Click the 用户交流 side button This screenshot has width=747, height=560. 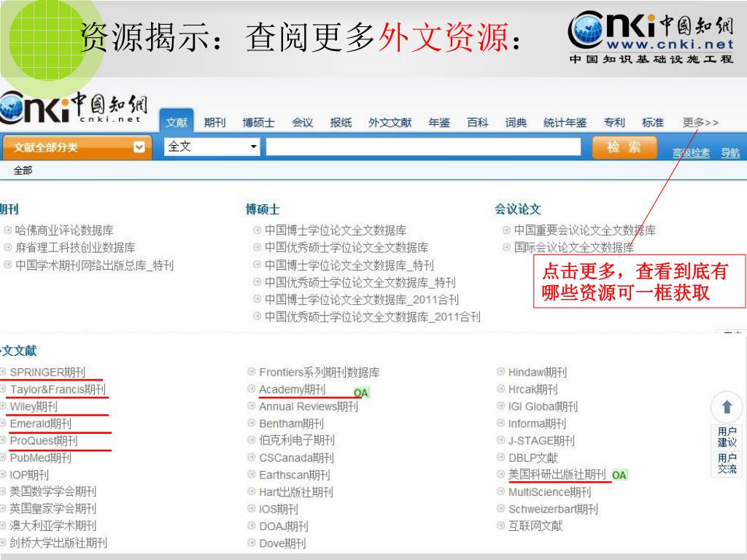coord(727,463)
